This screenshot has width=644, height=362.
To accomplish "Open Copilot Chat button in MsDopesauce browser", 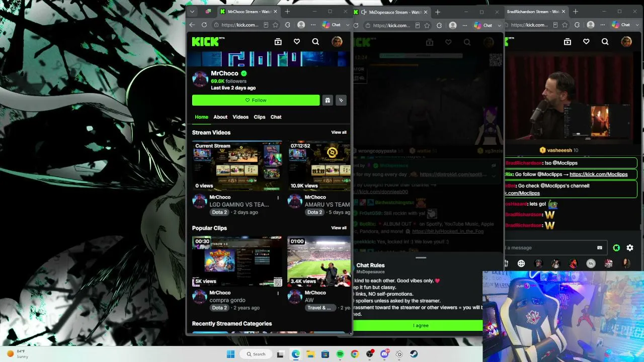I will 485,25.
